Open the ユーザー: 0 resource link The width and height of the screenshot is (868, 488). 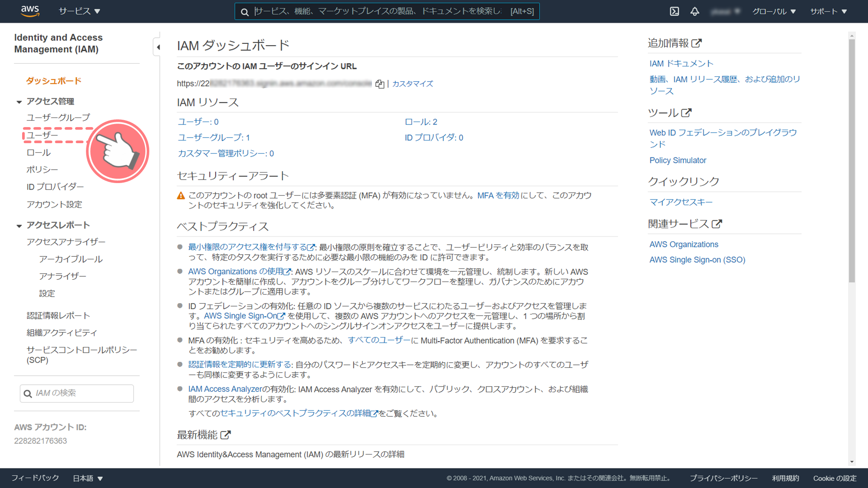coord(198,122)
